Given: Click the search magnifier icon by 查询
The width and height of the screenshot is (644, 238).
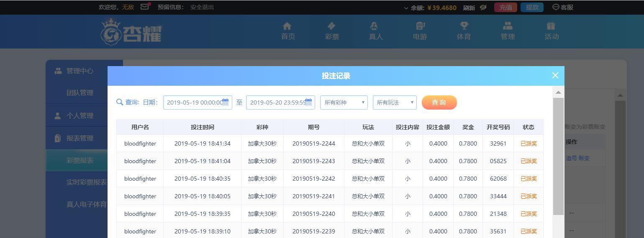Looking at the screenshot, I should coord(120,102).
